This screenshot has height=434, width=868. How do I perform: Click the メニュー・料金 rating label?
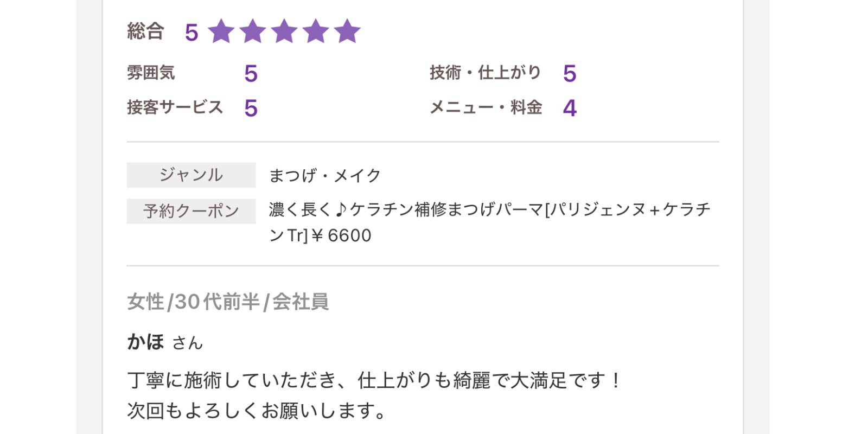click(486, 107)
